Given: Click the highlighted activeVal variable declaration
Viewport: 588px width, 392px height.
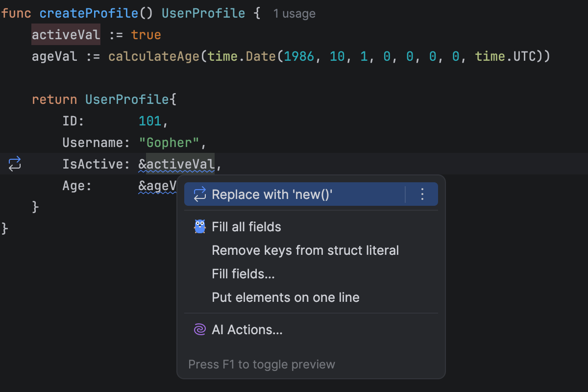Looking at the screenshot, I should click(66, 35).
